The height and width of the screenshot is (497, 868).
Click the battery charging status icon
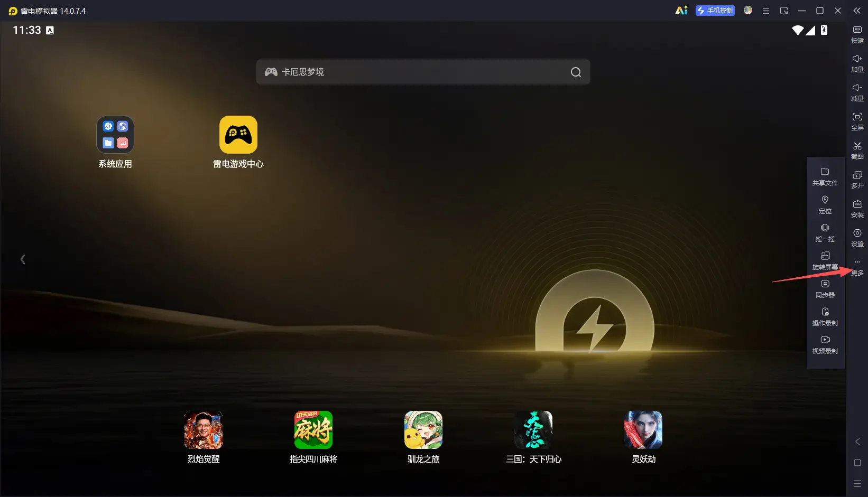[824, 30]
